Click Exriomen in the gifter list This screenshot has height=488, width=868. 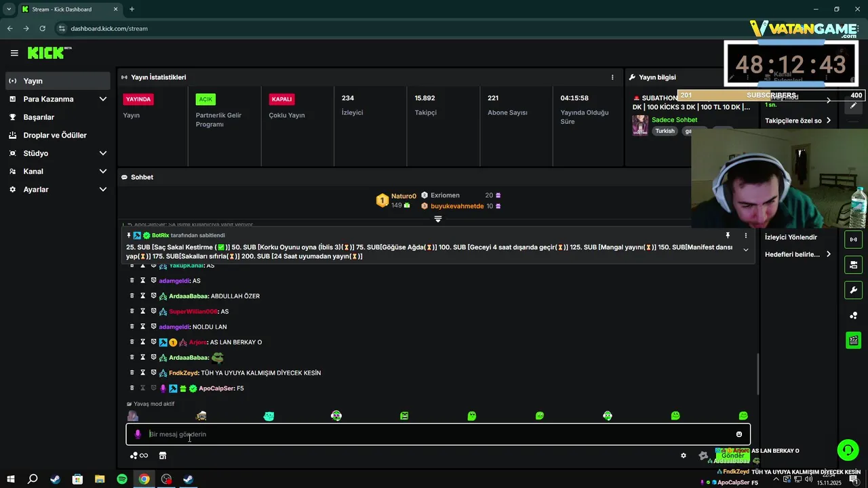pyautogui.click(x=445, y=195)
